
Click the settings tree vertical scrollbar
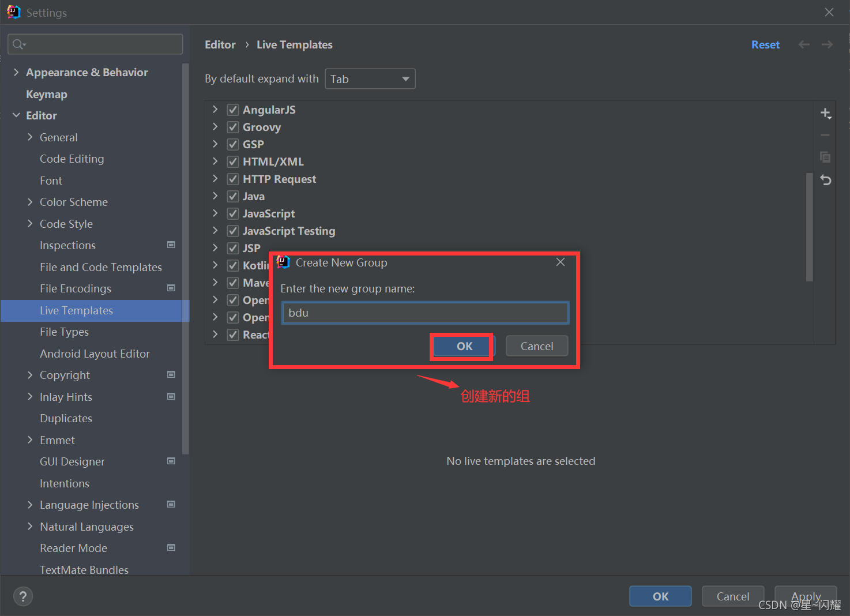[x=185, y=258]
